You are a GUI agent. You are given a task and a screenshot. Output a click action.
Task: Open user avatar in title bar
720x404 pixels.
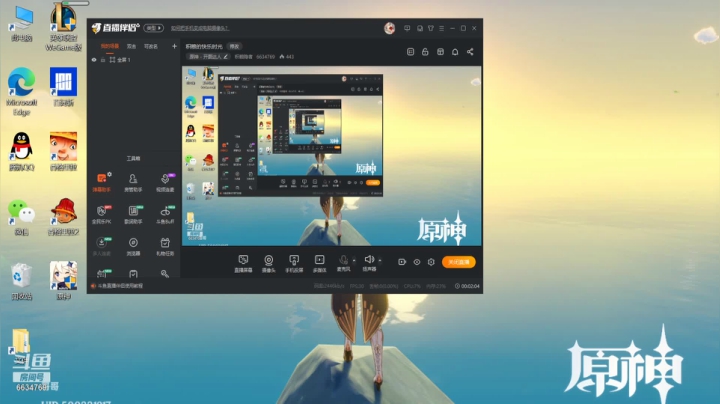point(389,28)
